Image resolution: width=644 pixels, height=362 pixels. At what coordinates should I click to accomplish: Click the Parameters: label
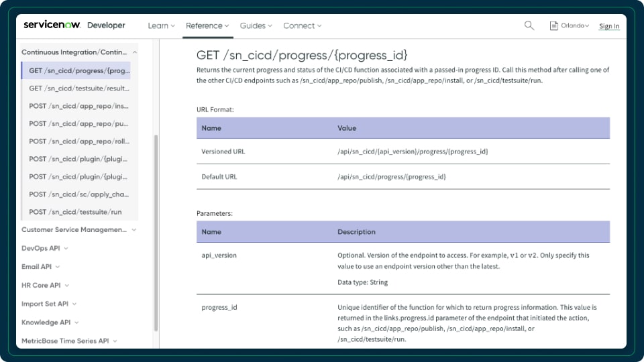(215, 213)
